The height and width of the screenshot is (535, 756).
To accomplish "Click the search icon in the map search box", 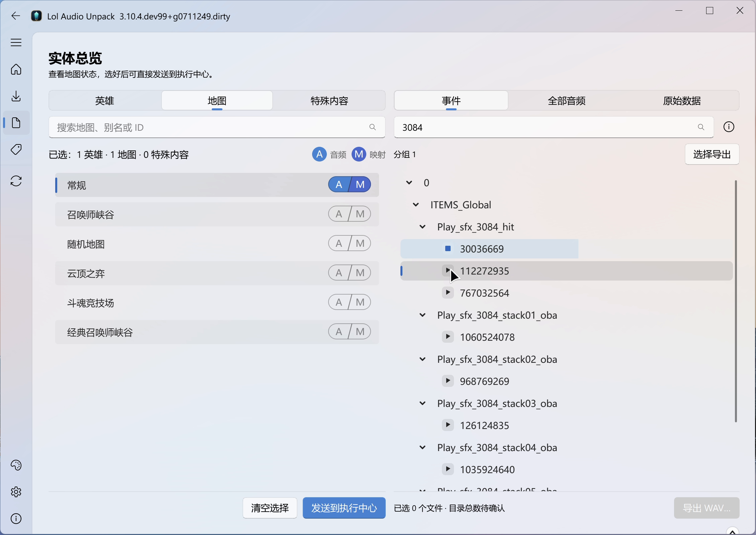I will click(x=372, y=127).
